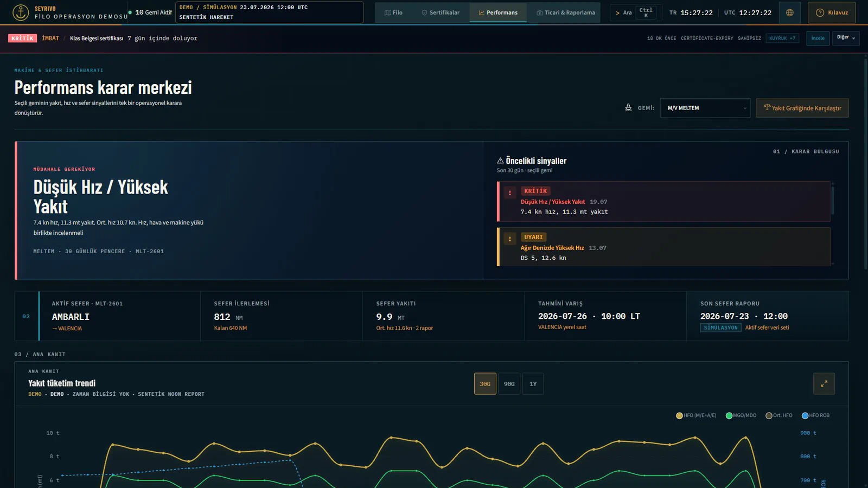Click the İncele button in alert bar

click(818, 38)
